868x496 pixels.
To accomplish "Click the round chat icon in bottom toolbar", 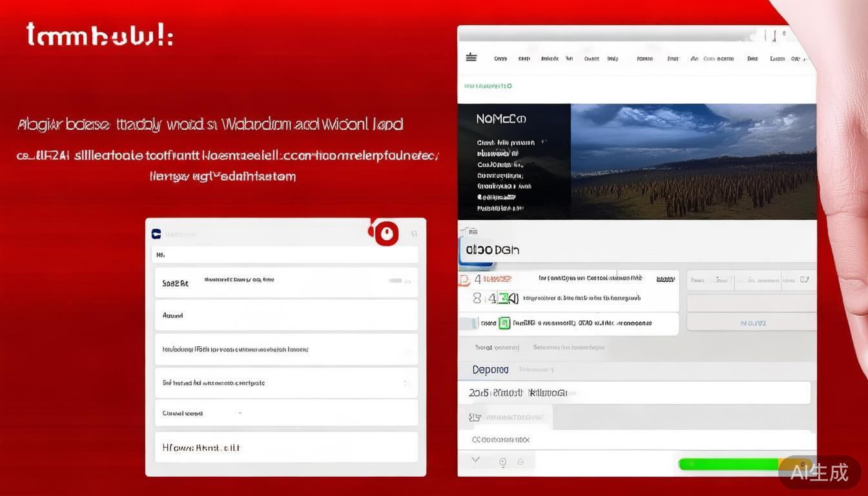I will 521,462.
